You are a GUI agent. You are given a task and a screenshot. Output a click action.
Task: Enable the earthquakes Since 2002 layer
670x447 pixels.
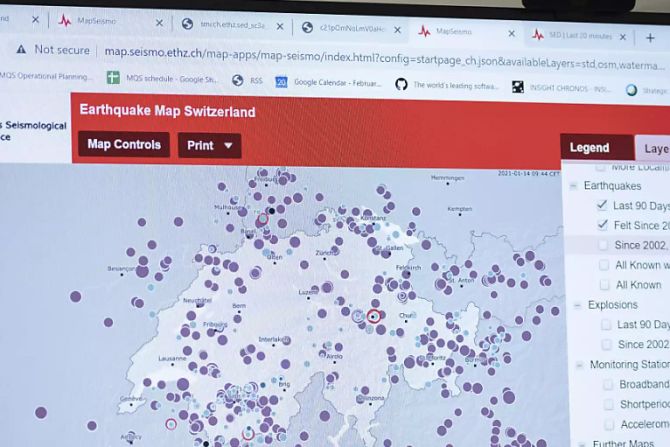tap(603, 245)
